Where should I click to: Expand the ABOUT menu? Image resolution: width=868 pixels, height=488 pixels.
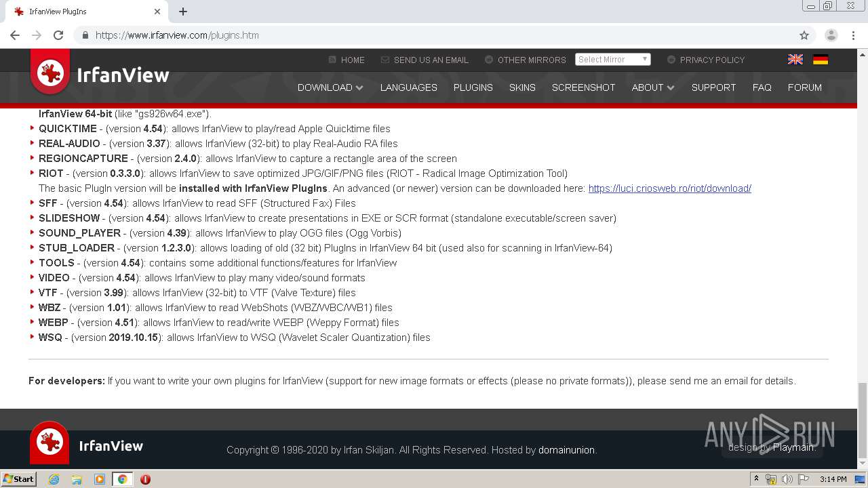[653, 87]
